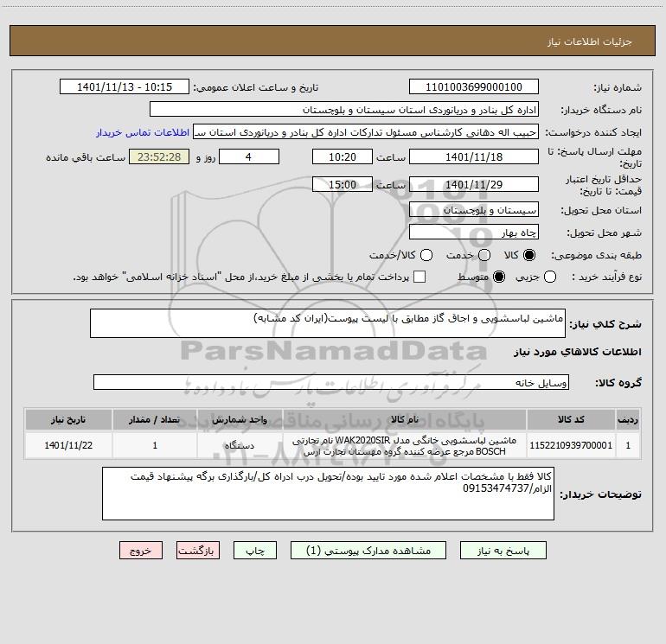Click the response deadline time 10:20

tap(343, 157)
